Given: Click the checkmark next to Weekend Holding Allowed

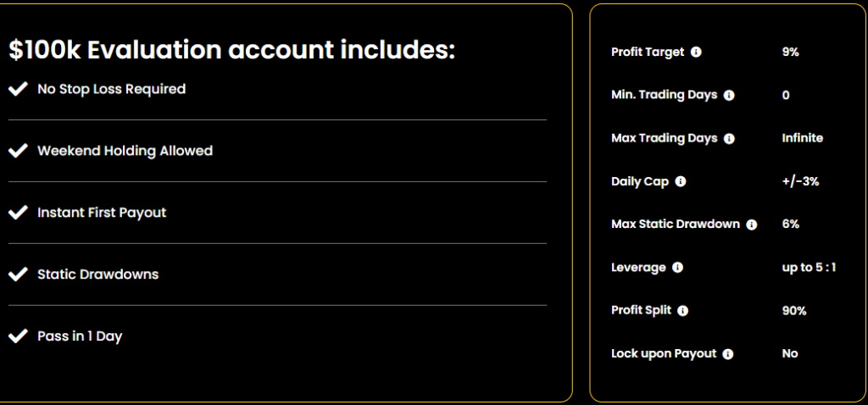Looking at the screenshot, I should [19, 151].
